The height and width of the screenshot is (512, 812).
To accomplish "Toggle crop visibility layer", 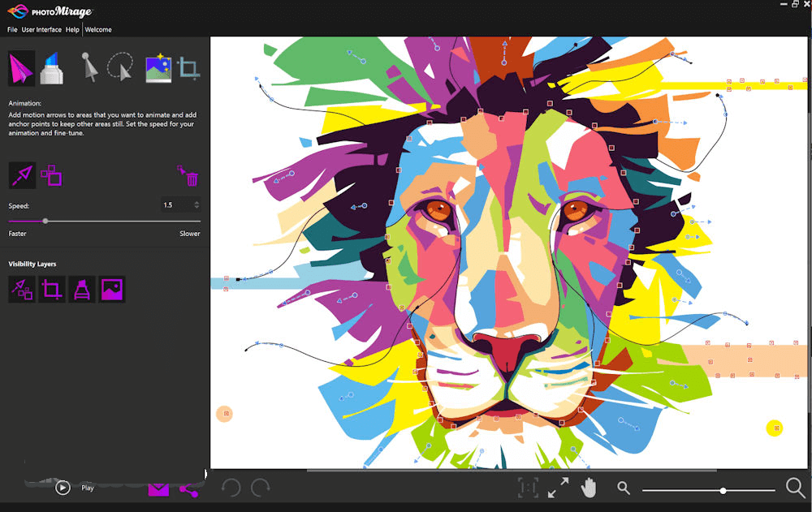I will [52, 289].
